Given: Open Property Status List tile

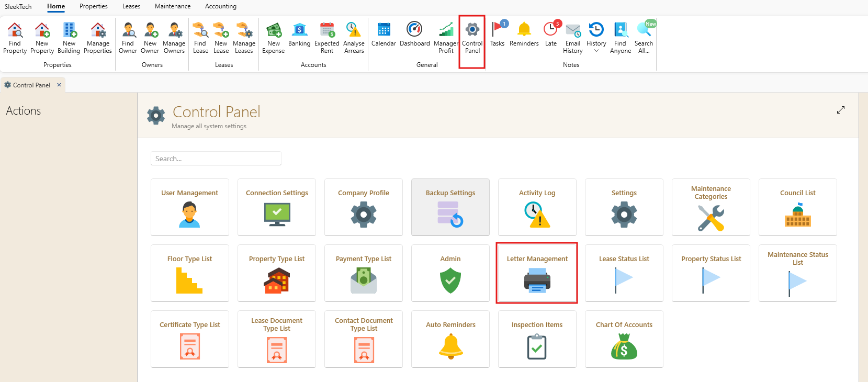Looking at the screenshot, I should click(711, 273).
